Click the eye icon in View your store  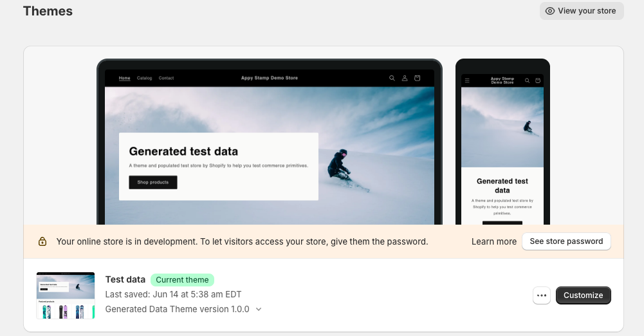pyautogui.click(x=550, y=11)
